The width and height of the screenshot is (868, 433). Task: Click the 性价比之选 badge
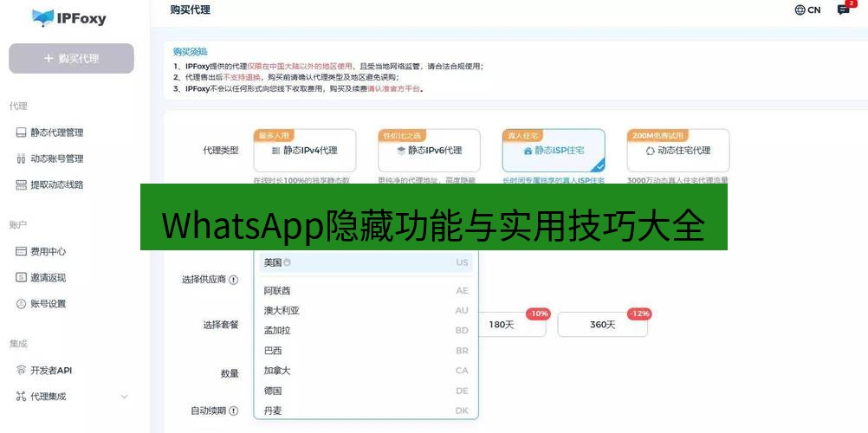(402, 135)
